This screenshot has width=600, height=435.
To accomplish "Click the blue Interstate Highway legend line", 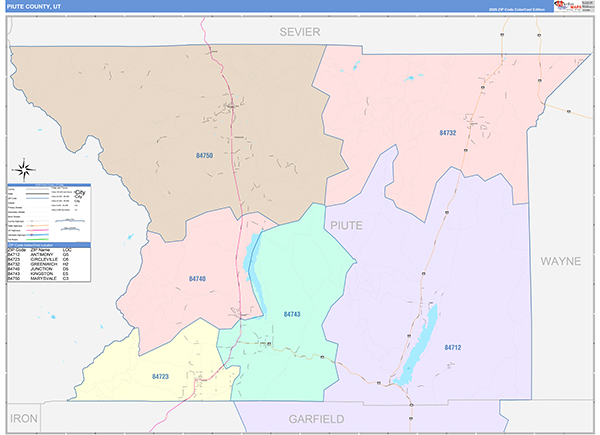I will pyautogui.click(x=37, y=235).
